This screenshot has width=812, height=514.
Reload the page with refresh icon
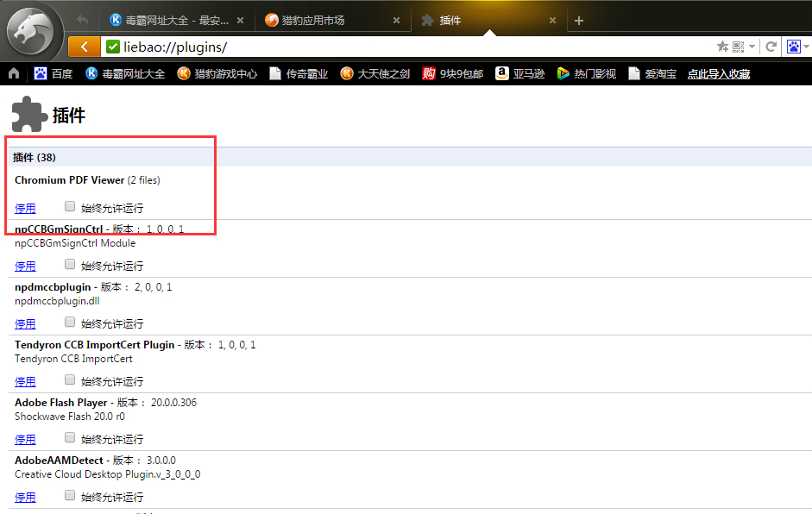(x=771, y=47)
